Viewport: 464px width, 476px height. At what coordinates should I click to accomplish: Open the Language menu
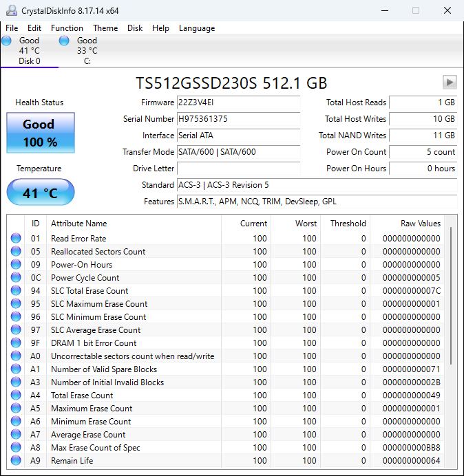(x=197, y=28)
